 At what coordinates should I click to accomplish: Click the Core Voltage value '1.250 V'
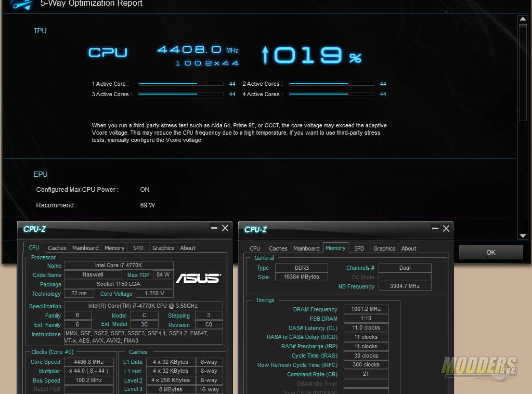pyautogui.click(x=154, y=293)
